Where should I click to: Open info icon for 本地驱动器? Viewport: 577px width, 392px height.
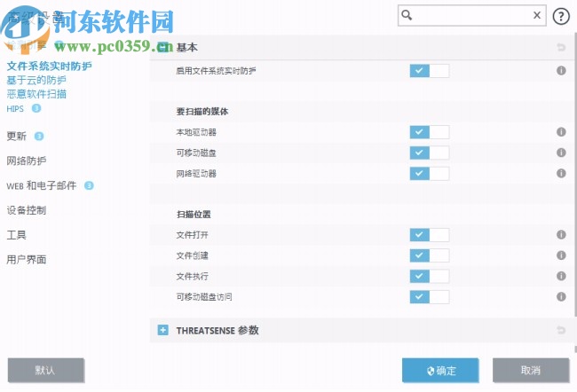pyautogui.click(x=561, y=131)
